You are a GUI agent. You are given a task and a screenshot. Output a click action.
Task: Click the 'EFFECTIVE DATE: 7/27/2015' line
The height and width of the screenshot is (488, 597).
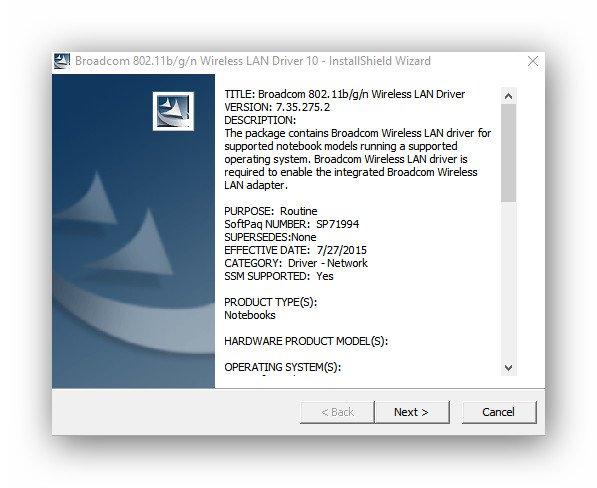click(295, 250)
